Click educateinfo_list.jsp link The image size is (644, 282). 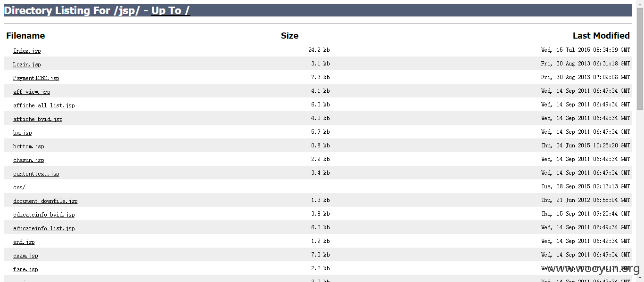(x=44, y=228)
